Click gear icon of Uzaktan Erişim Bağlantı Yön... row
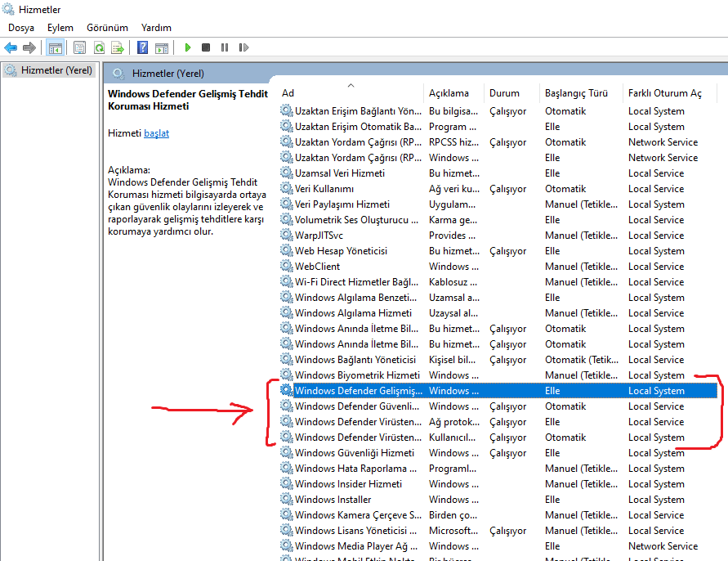The height and width of the screenshot is (561, 728). (287, 110)
